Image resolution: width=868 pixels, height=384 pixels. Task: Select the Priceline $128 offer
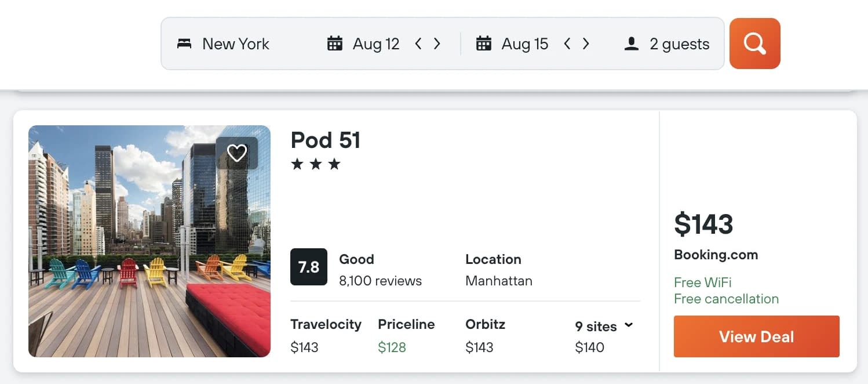click(406, 336)
